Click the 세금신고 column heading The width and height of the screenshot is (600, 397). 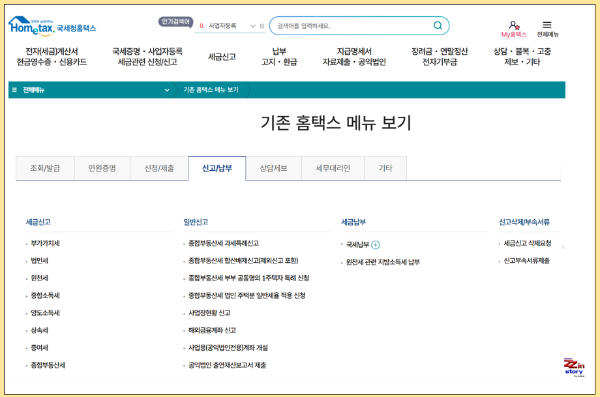tap(38, 222)
